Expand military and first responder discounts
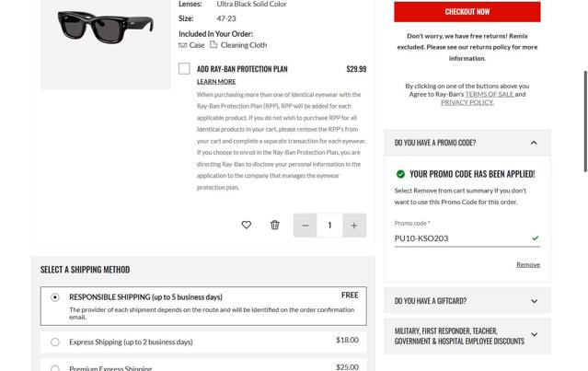Viewport: 588px width, 371px height. coord(534,335)
